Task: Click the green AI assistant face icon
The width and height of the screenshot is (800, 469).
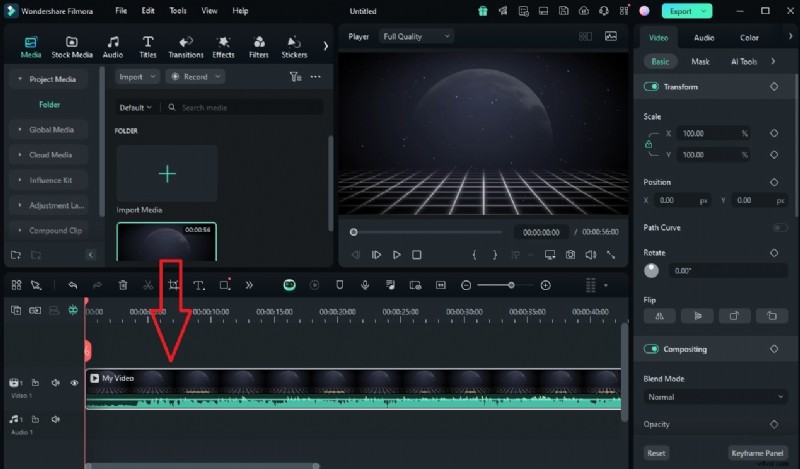Action: tap(289, 285)
